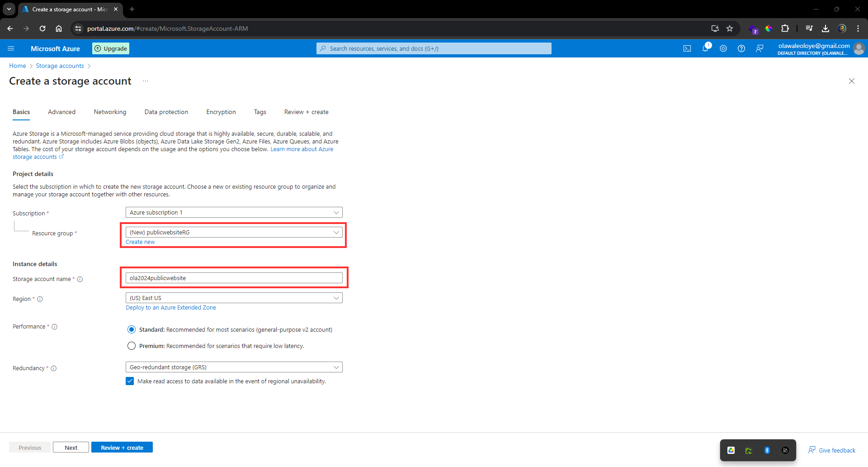Switch to the Review + create tab

(307, 112)
